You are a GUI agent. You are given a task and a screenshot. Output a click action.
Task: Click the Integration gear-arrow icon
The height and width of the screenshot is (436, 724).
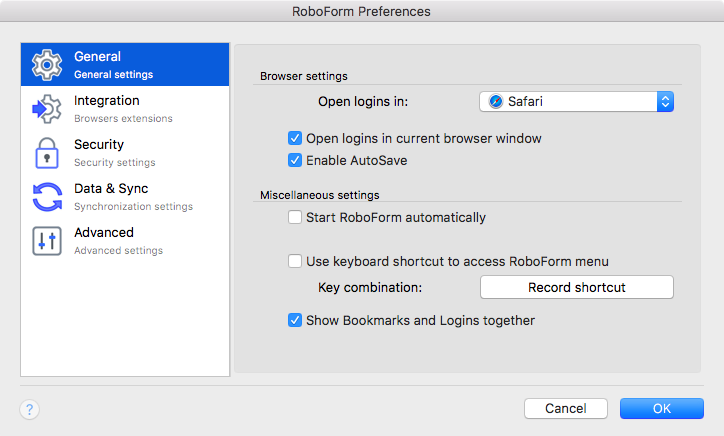coord(47,109)
